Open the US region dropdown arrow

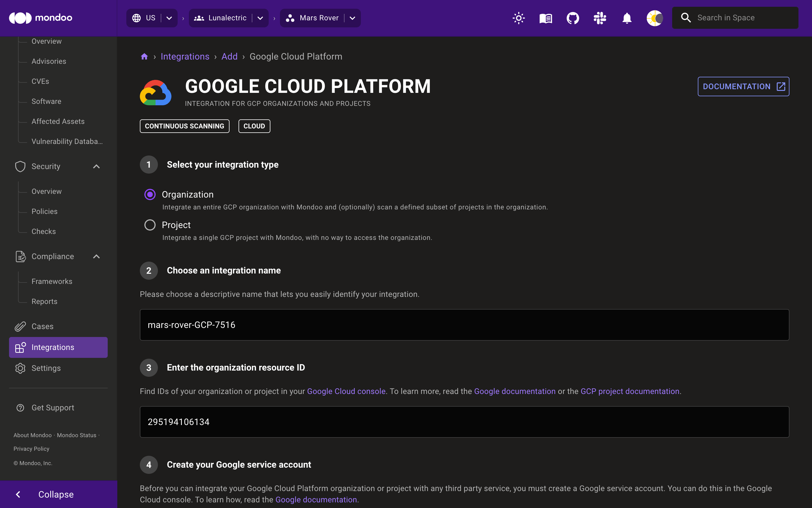pyautogui.click(x=169, y=18)
